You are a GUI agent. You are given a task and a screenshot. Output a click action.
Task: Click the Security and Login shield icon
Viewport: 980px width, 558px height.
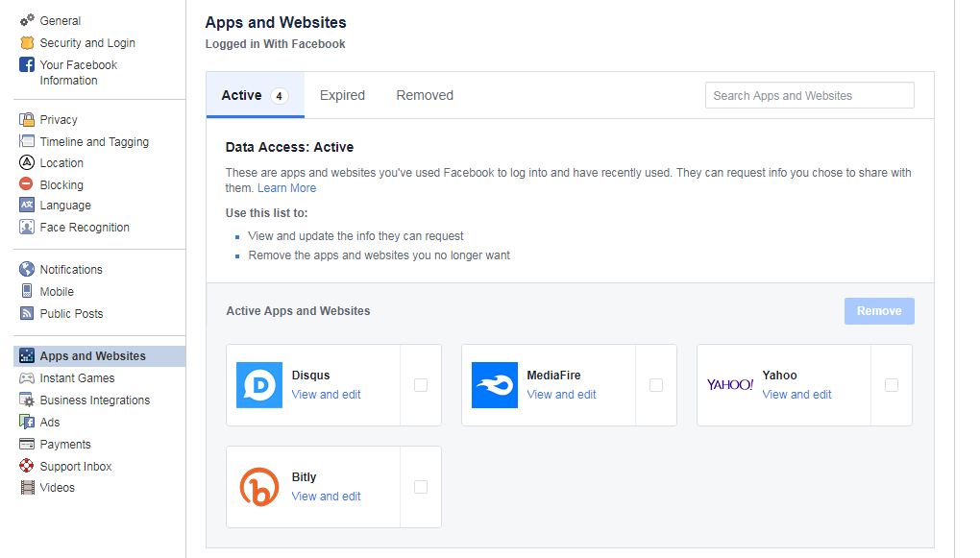27,42
